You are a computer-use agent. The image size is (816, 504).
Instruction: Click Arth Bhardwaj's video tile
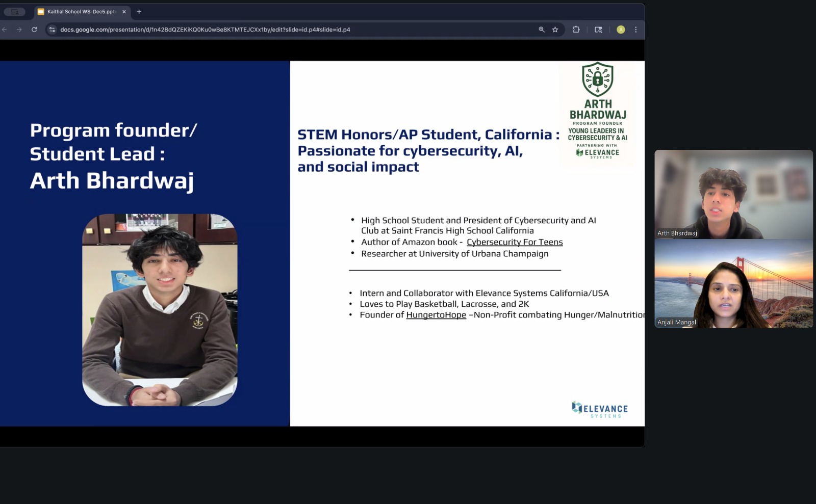(x=733, y=194)
